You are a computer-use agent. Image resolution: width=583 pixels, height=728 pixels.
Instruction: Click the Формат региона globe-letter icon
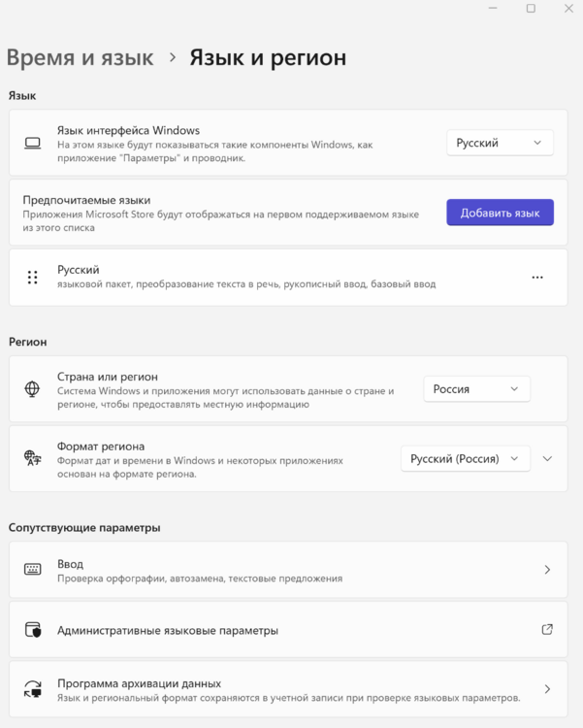(32, 458)
